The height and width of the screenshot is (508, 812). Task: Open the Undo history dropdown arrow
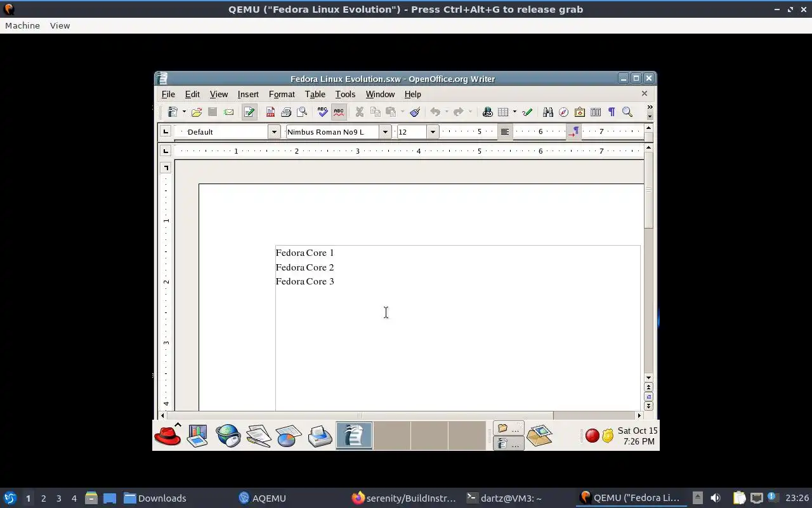tap(447, 112)
